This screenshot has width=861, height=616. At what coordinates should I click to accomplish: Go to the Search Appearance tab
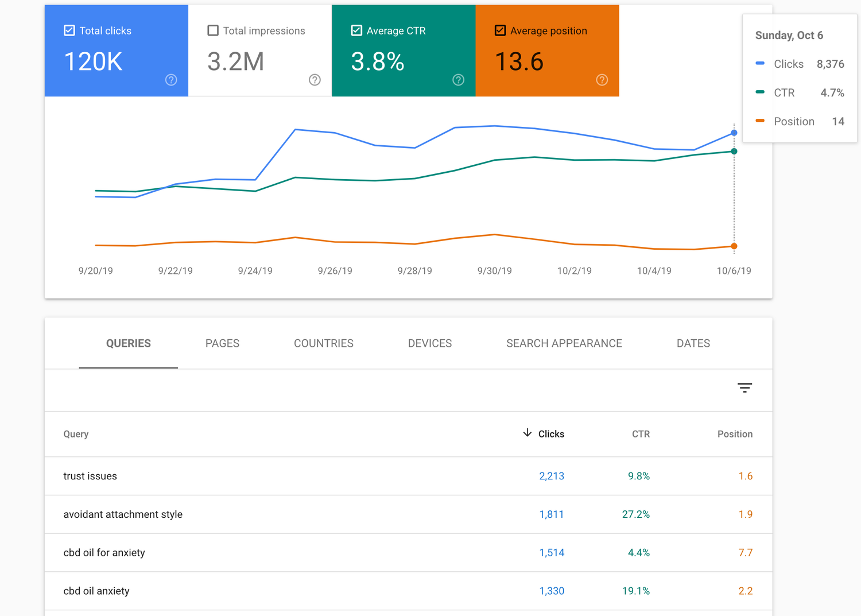(564, 343)
